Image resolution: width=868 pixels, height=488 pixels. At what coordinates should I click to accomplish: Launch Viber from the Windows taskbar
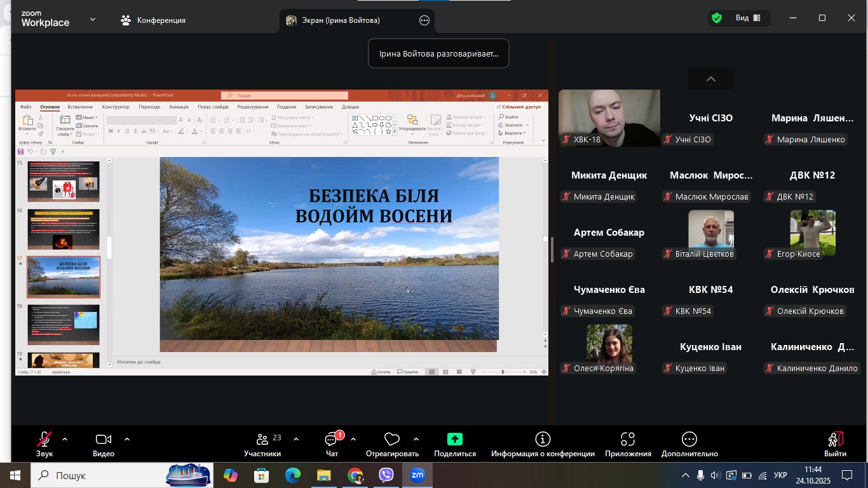pos(386,475)
